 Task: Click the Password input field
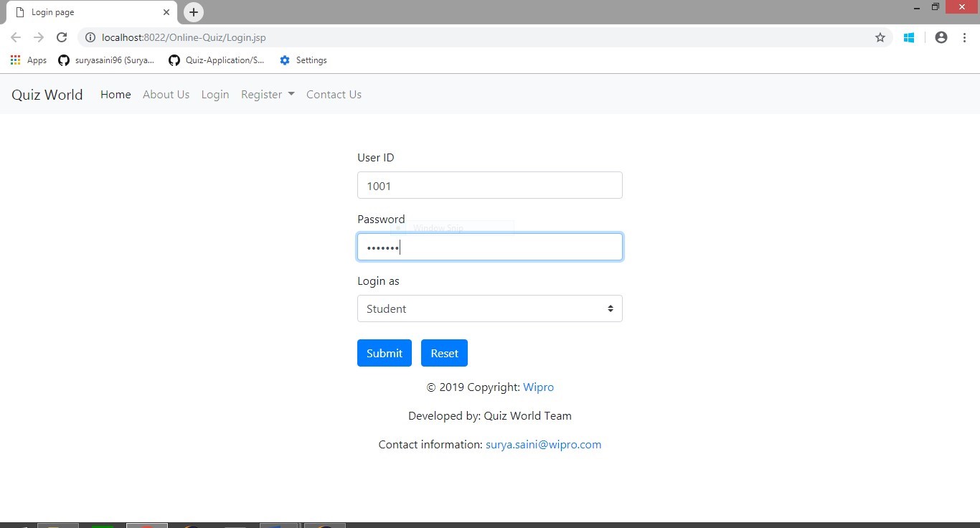490,247
